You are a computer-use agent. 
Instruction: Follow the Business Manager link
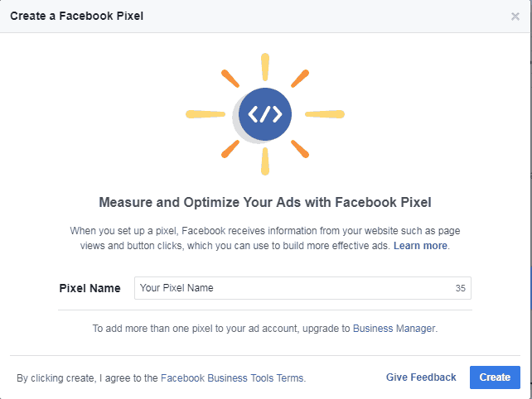coord(394,329)
